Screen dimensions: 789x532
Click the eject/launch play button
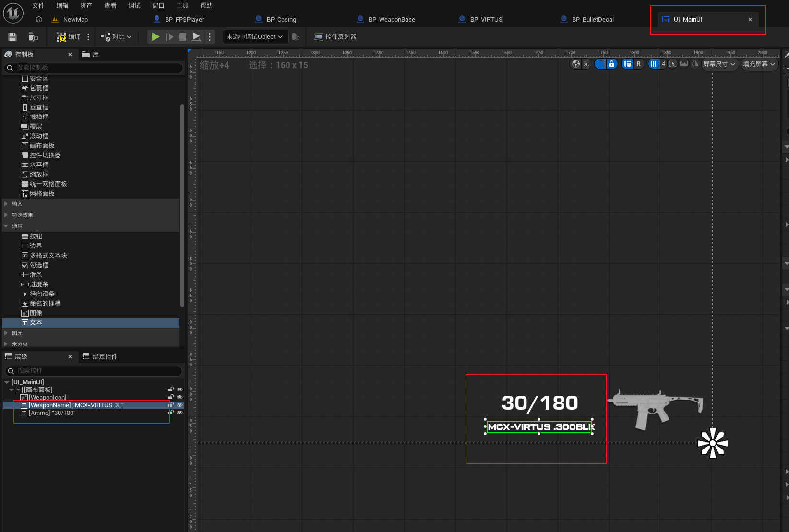(x=196, y=37)
